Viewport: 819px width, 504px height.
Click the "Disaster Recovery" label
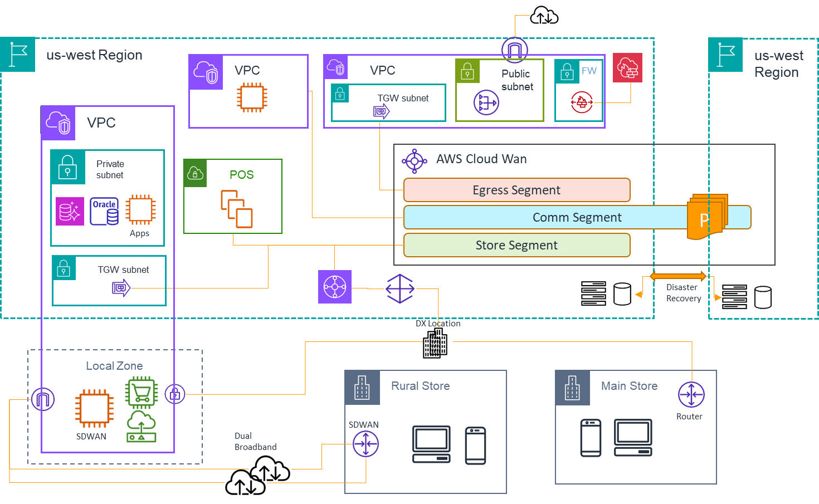[684, 293]
